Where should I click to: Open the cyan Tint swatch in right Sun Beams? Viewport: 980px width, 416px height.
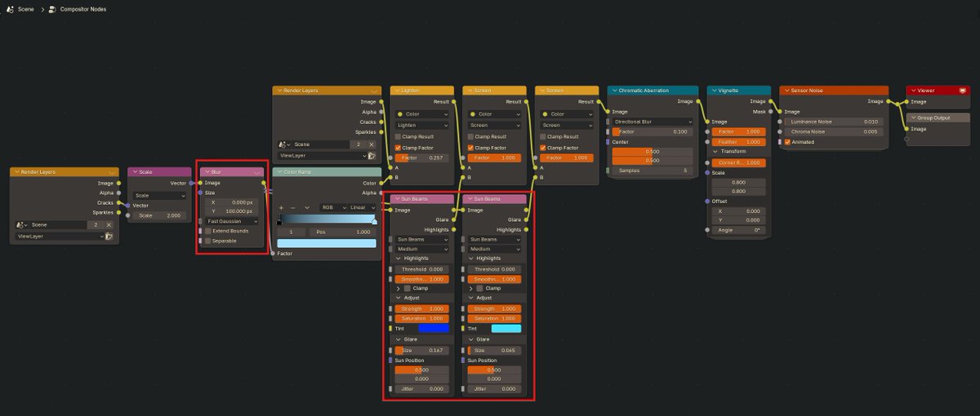coord(506,329)
